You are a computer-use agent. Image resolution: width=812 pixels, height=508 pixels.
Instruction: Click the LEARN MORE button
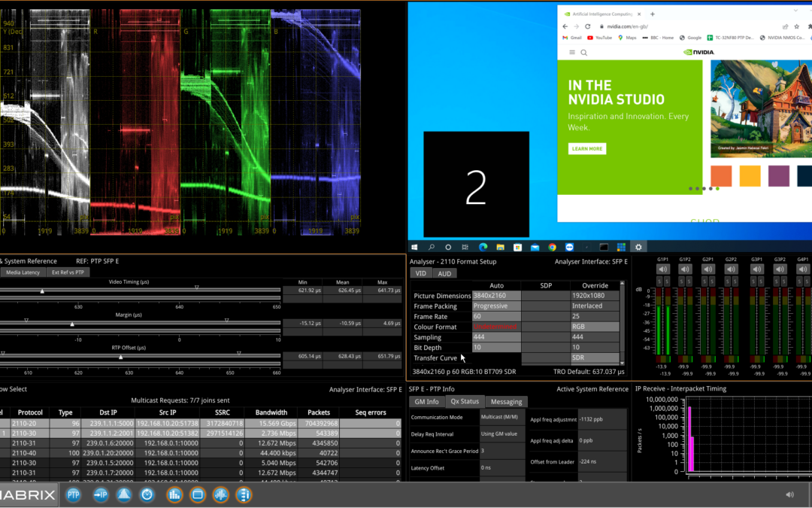click(x=586, y=149)
